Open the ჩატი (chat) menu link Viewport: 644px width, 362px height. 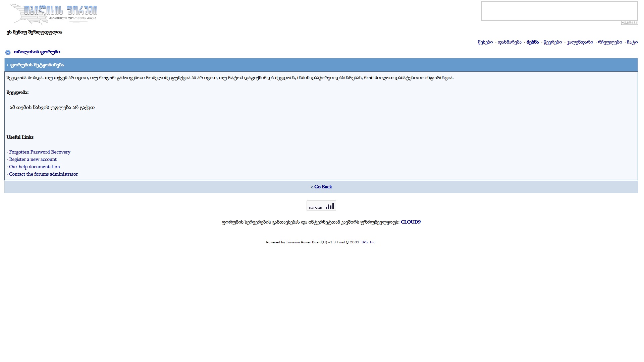pyautogui.click(x=632, y=42)
